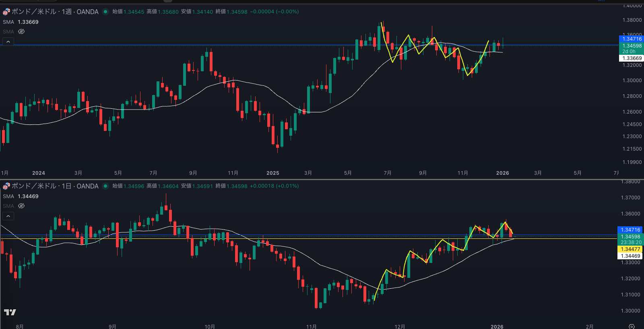Click the GBP/USD flag icon on weekly chart

pyautogui.click(x=6, y=12)
